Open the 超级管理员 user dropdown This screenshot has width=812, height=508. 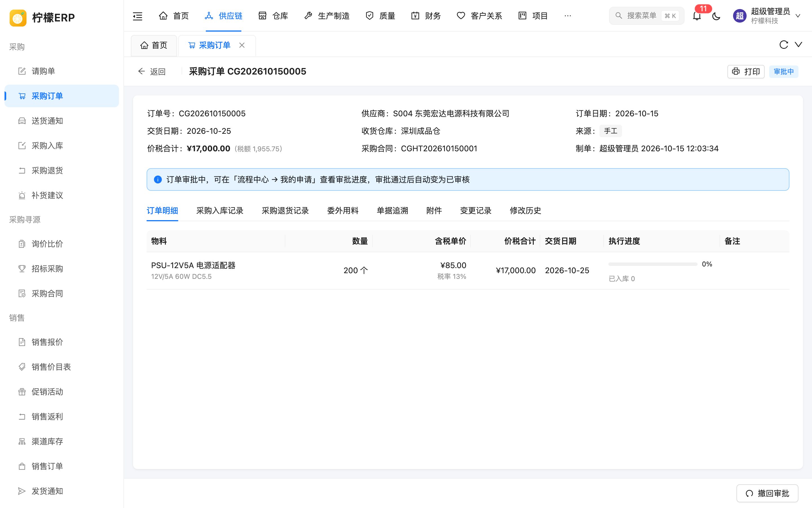[x=767, y=16]
